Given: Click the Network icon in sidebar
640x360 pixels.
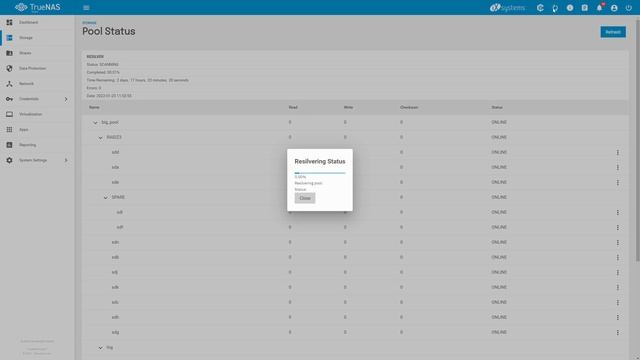Looking at the screenshot, I should 9,84.
